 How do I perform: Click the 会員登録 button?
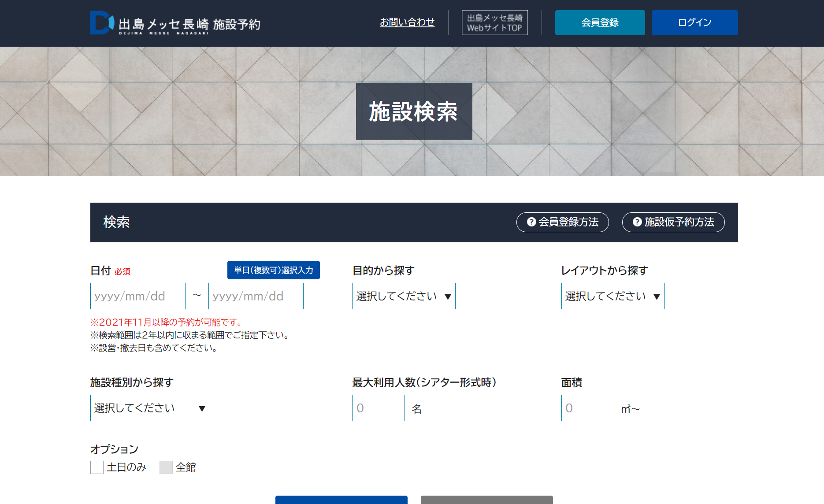point(600,22)
